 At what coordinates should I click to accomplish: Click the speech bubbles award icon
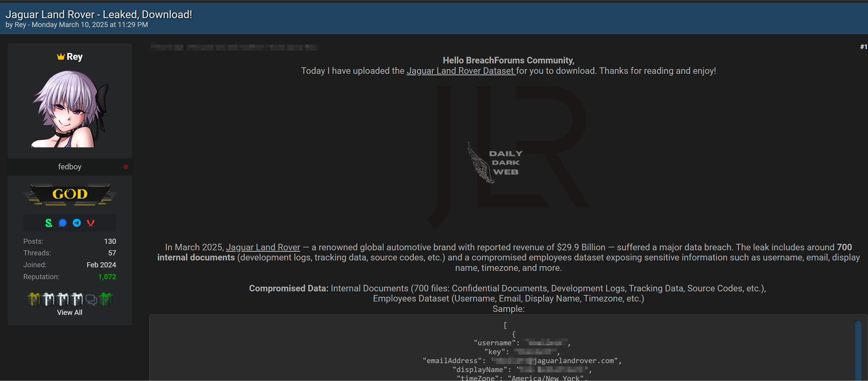(91, 299)
